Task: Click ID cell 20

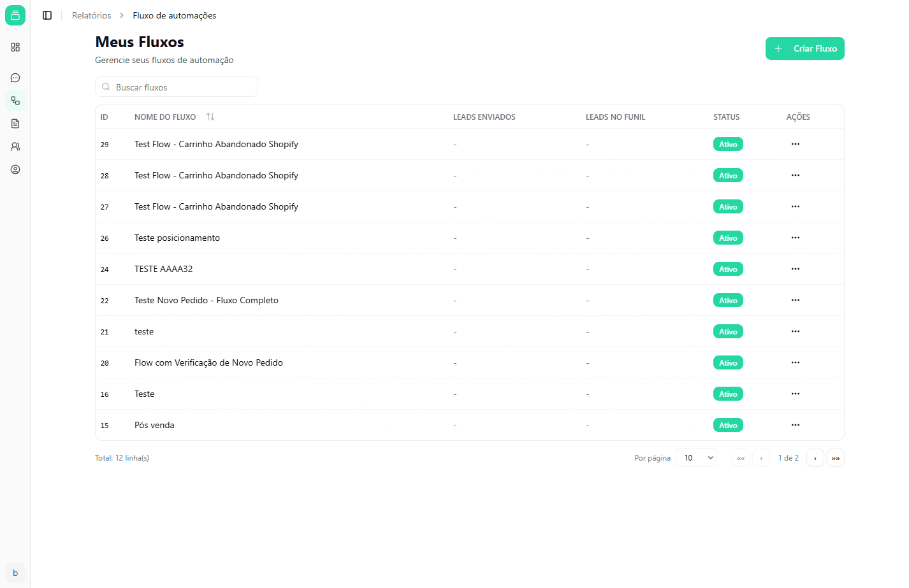Action: 105,363
